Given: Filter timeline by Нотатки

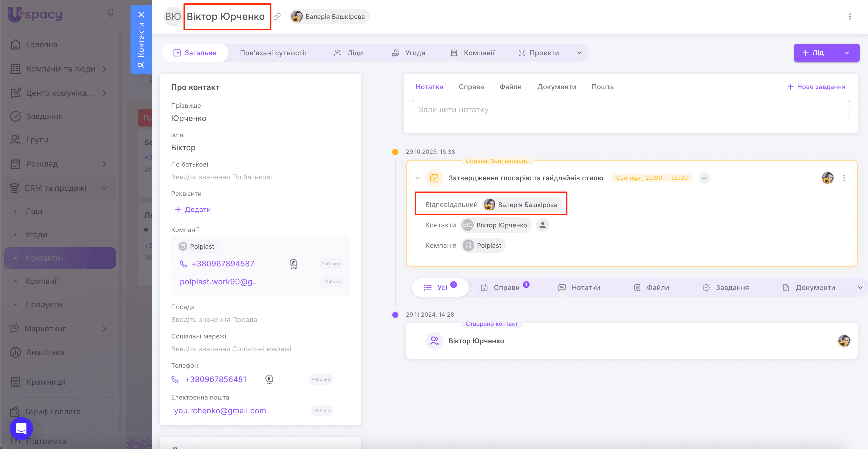Looking at the screenshot, I should [579, 287].
